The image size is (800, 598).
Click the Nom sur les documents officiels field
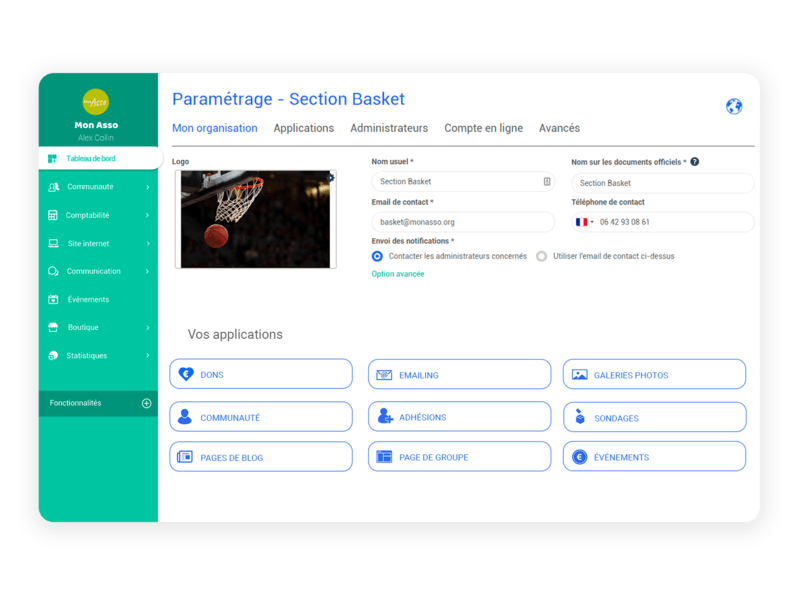(x=662, y=183)
